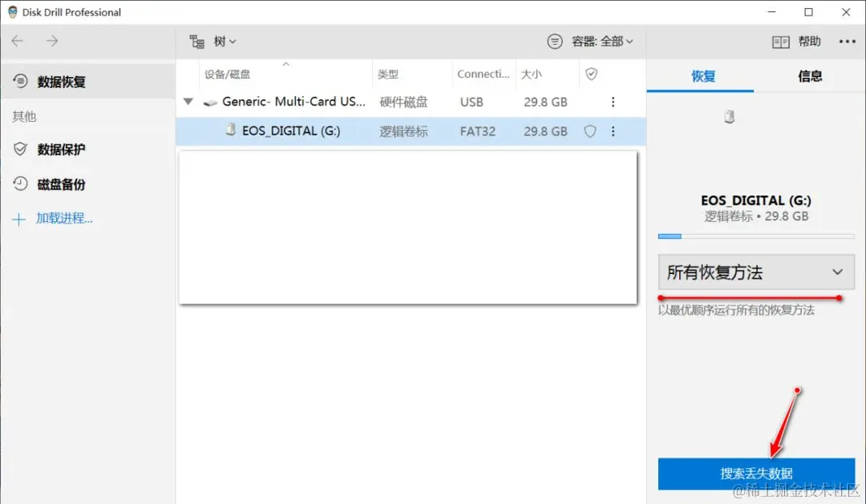Switch to the 信息 tab
866x504 pixels.
click(x=810, y=76)
